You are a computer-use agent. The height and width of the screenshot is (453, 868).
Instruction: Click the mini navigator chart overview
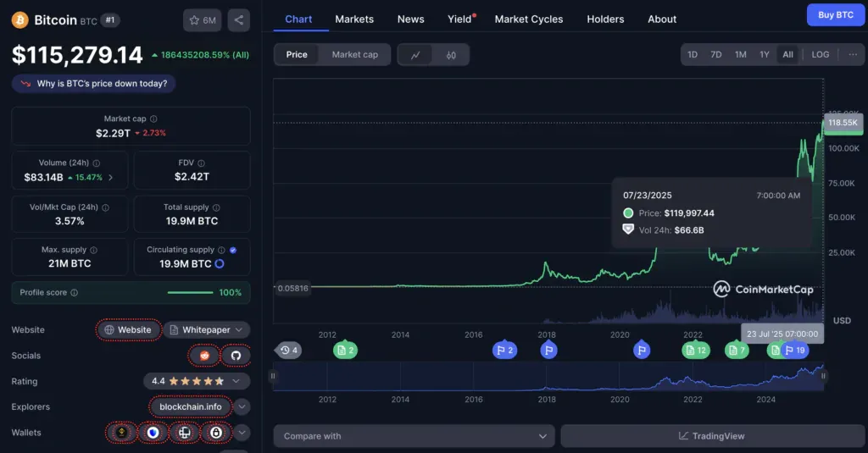[x=548, y=376]
